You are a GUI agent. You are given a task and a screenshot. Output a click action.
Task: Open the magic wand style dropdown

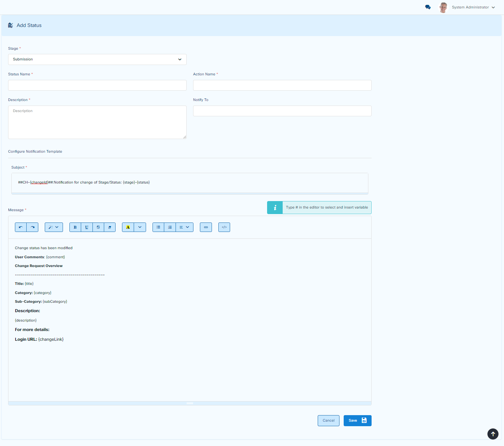click(54, 227)
